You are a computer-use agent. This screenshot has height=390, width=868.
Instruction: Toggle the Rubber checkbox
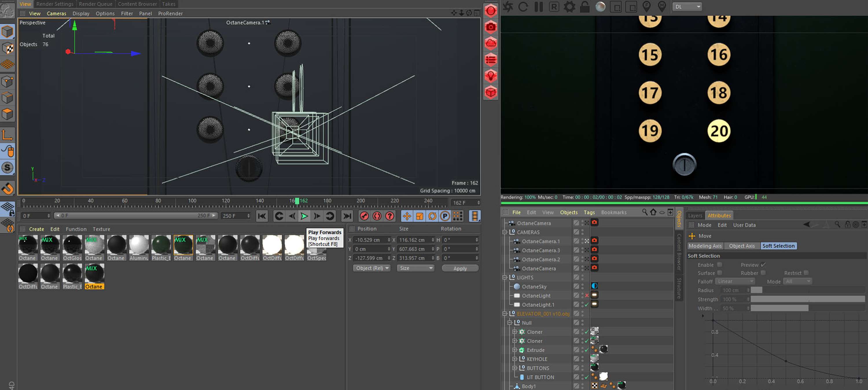pyautogui.click(x=763, y=273)
